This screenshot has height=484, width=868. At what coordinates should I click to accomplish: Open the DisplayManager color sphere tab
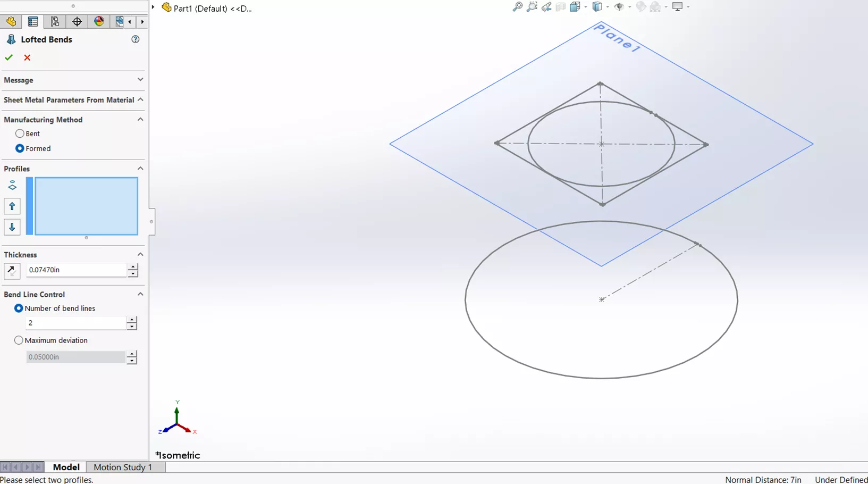click(99, 22)
